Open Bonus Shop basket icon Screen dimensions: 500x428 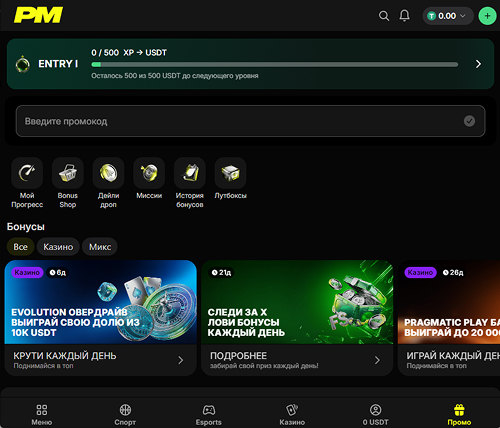click(68, 173)
